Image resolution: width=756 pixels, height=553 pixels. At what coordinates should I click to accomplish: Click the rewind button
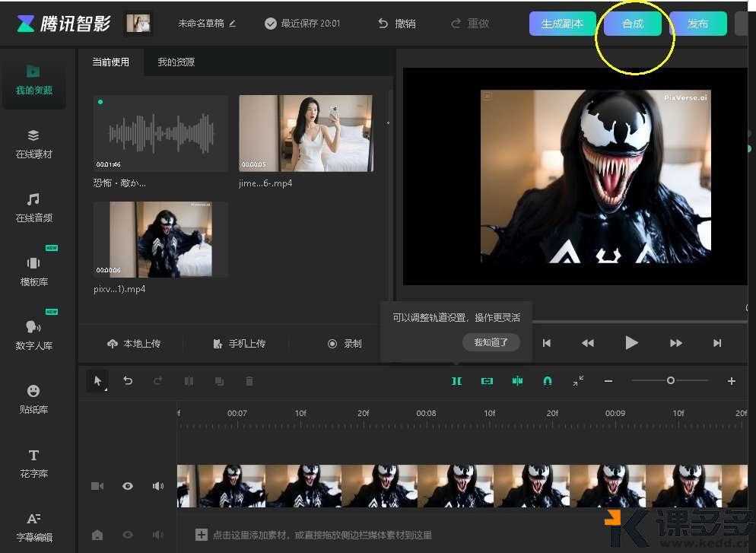(x=588, y=343)
